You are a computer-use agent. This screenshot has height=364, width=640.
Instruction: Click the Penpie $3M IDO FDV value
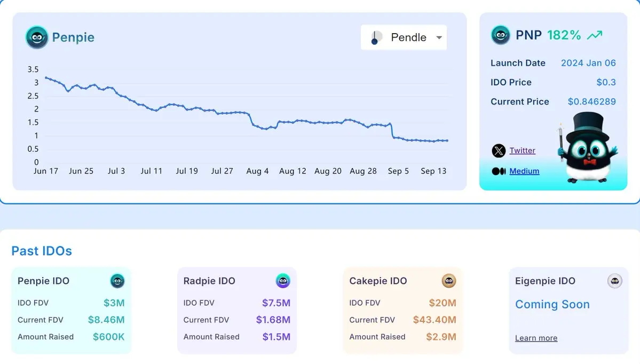pos(114,303)
